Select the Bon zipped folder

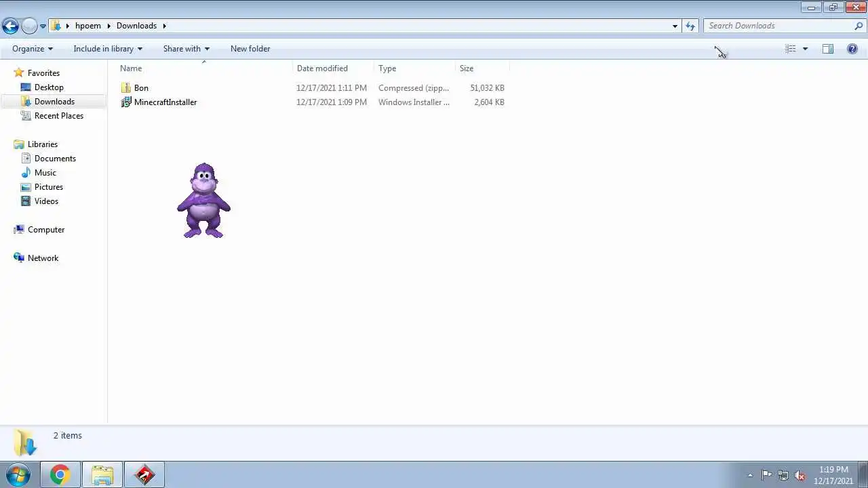point(141,88)
